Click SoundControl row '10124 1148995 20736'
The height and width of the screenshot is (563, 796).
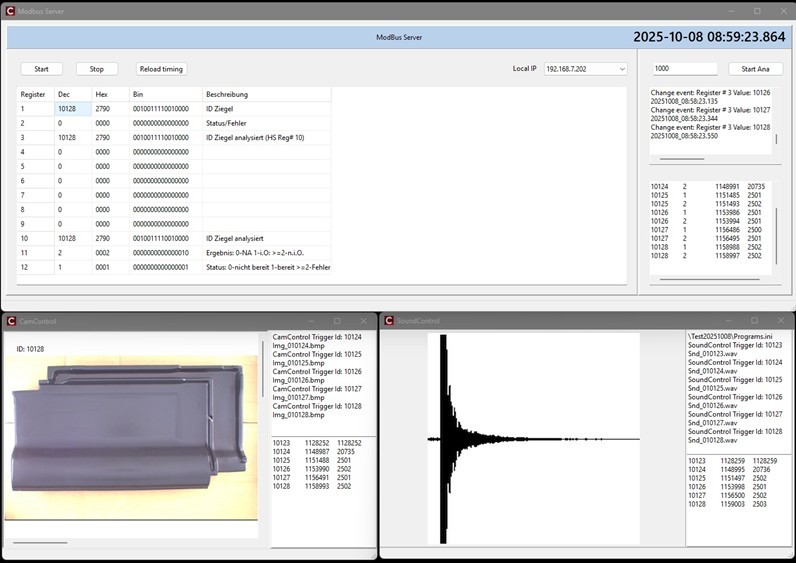pyautogui.click(x=729, y=470)
